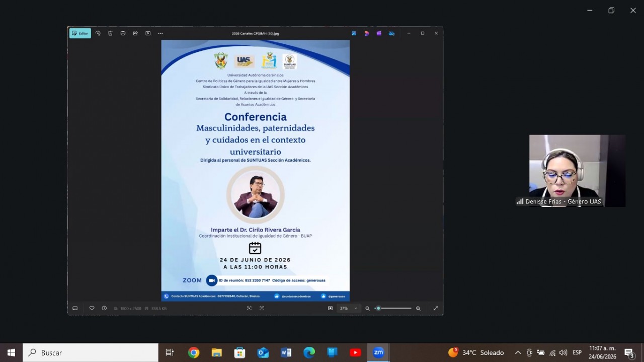
Task: Zoom in with the plus magnifier
Action: (418, 308)
